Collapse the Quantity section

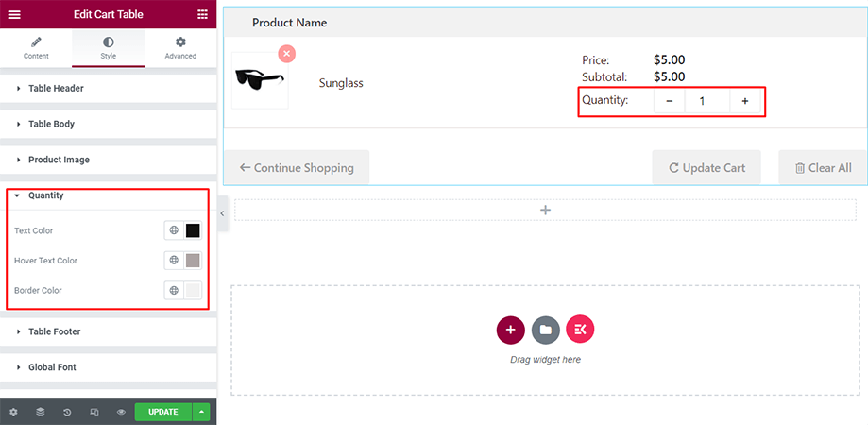45,195
